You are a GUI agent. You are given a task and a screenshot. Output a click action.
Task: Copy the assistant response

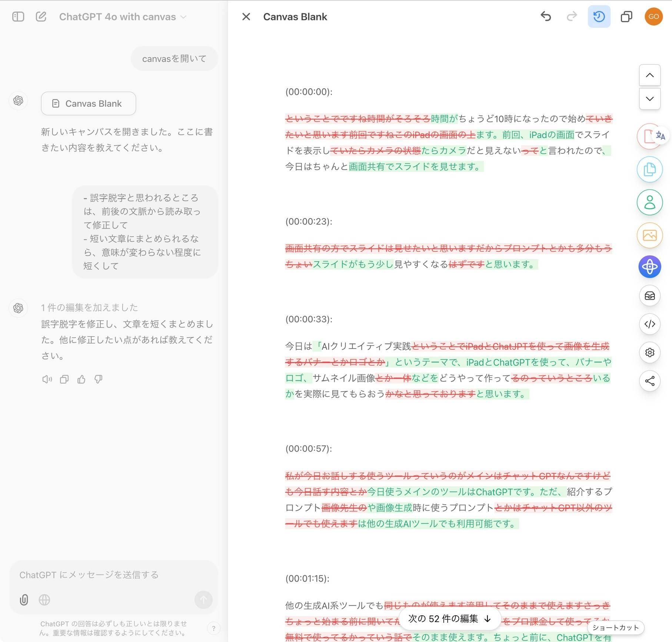click(x=64, y=379)
